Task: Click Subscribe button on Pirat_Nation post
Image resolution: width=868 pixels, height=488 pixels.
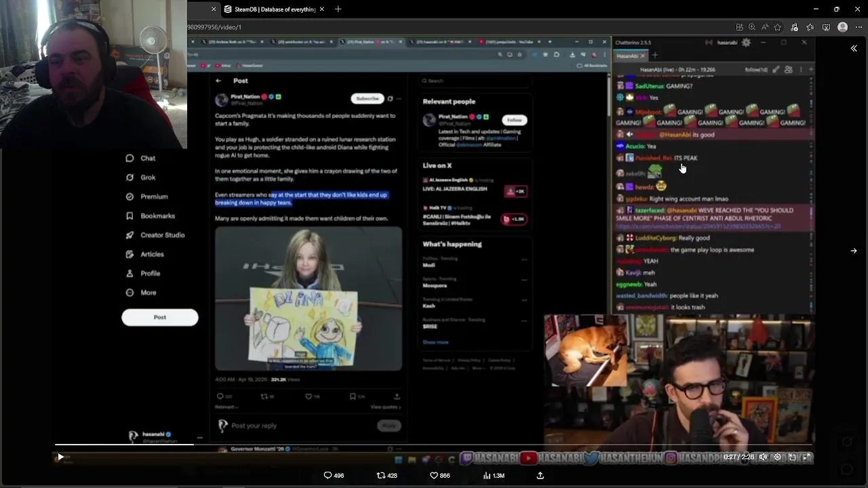Action: [x=368, y=99]
